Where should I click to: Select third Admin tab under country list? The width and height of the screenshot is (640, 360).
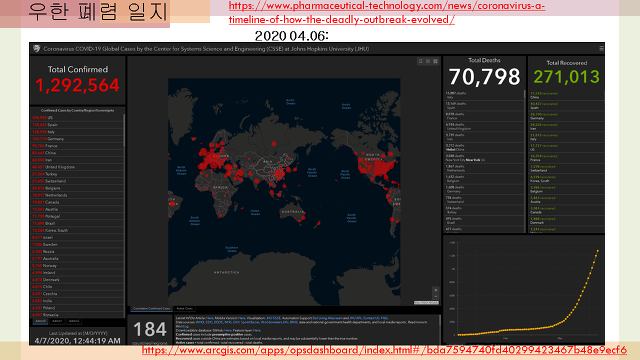pos(74,321)
